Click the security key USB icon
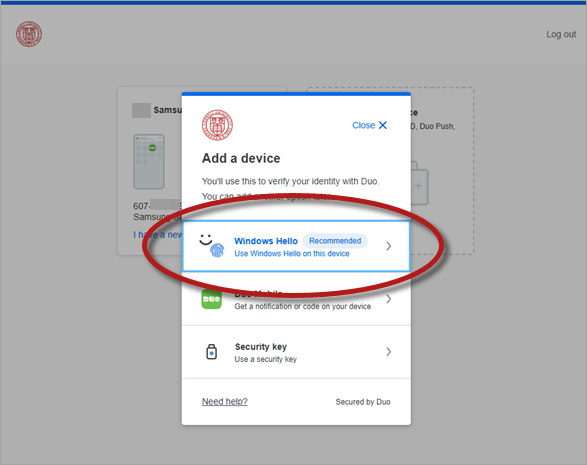 (212, 352)
